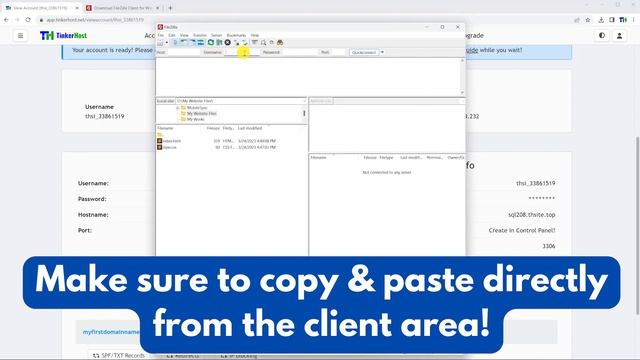
Task: Click the Port quickconnect field
Action: click(x=338, y=52)
